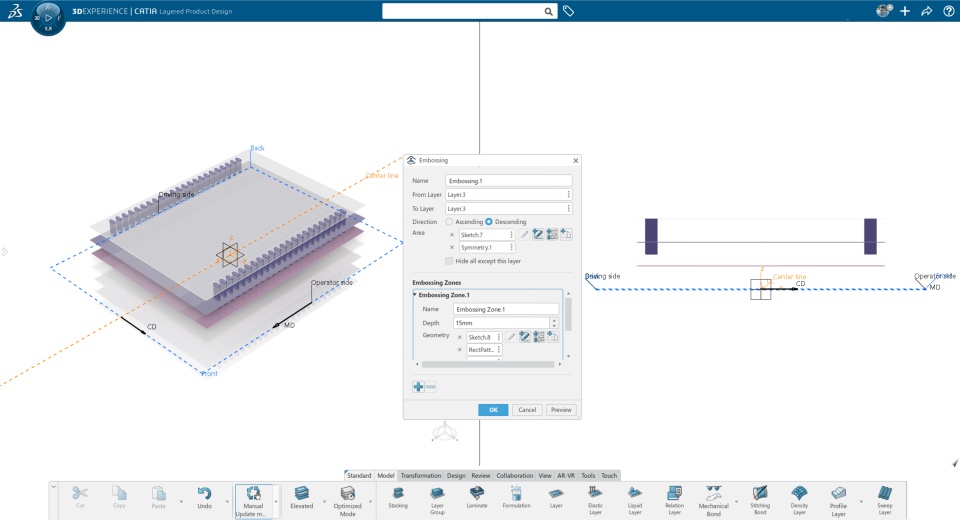Click Cancel in Embossing dialog
The image size is (960, 520).
pos(527,410)
